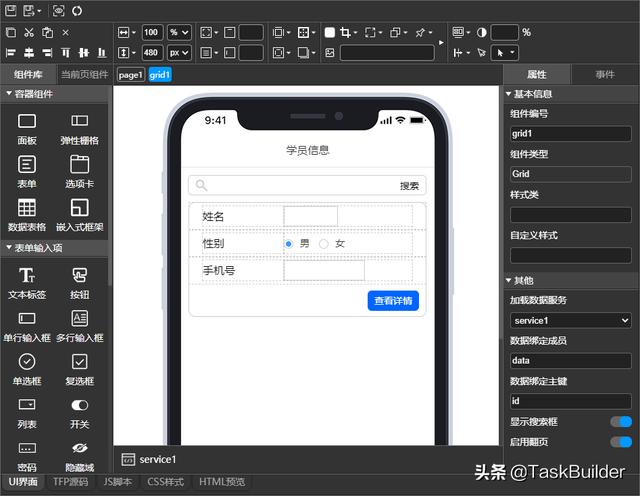
Task: Click the search (搜索) button in phone preview
Action: tap(409, 186)
